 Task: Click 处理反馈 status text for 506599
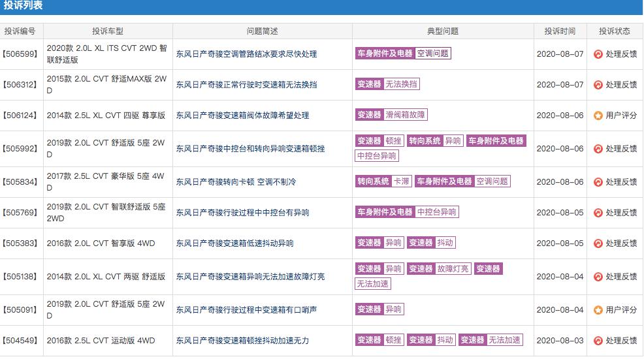621,54
